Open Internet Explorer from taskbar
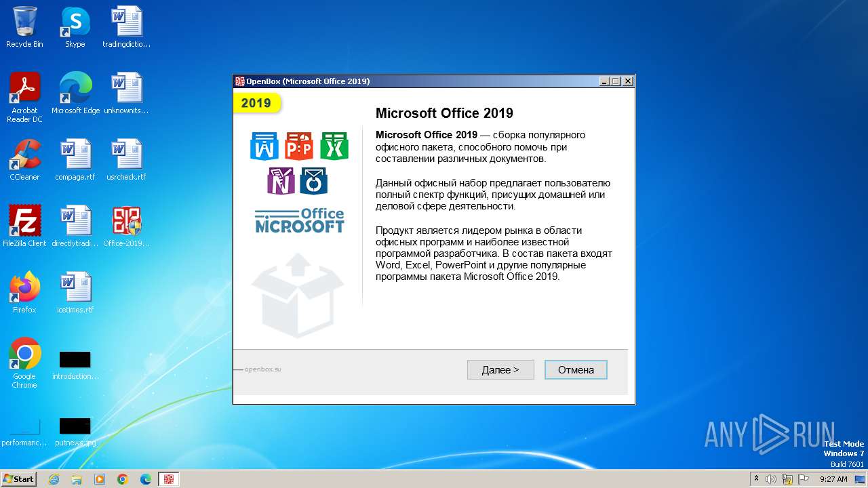The height and width of the screenshot is (488, 868). click(x=54, y=479)
